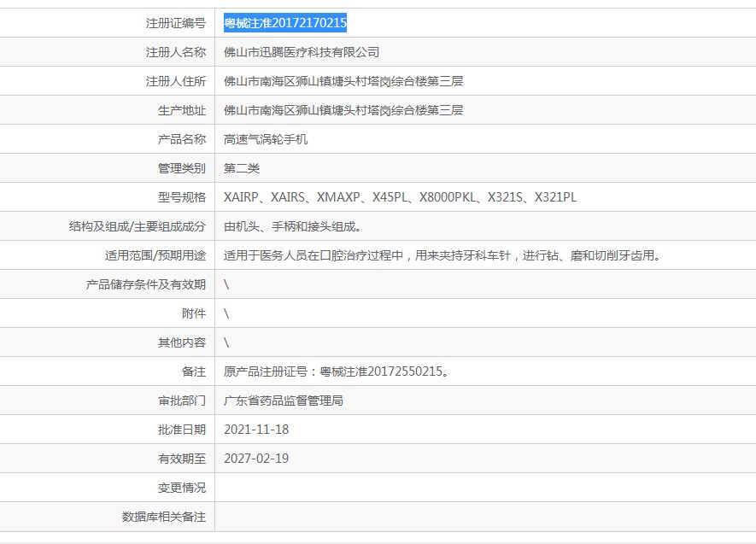The width and height of the screenshot is (756, 544).
Task: Click the label 附件
Action: click(194, 313)
